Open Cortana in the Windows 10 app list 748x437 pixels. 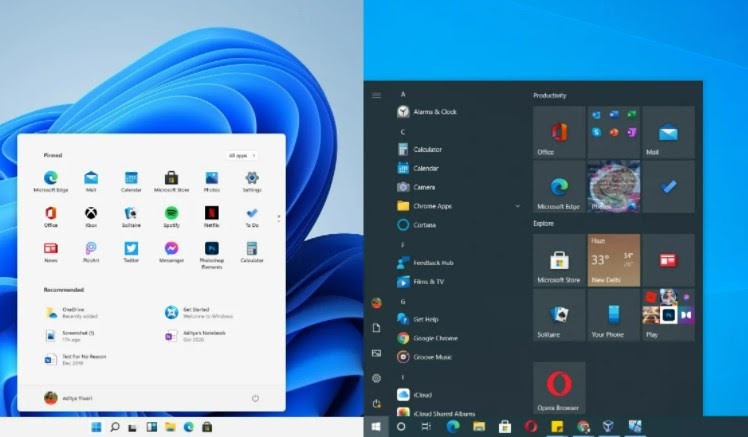416,225
